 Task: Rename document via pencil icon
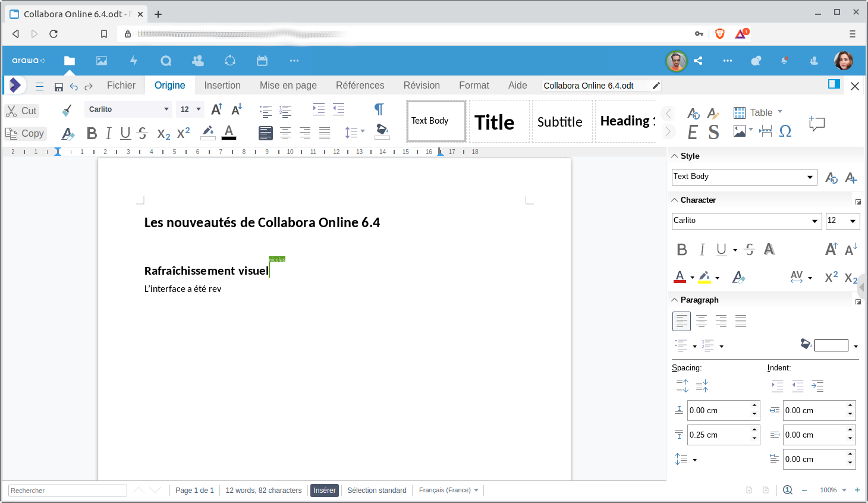click(x=656, y=86)
